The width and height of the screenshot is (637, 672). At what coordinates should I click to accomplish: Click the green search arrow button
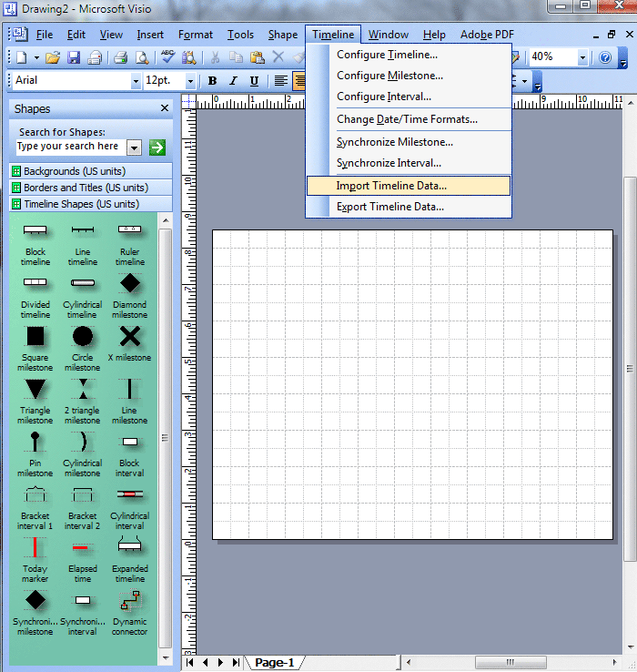(x=157, y=148)
